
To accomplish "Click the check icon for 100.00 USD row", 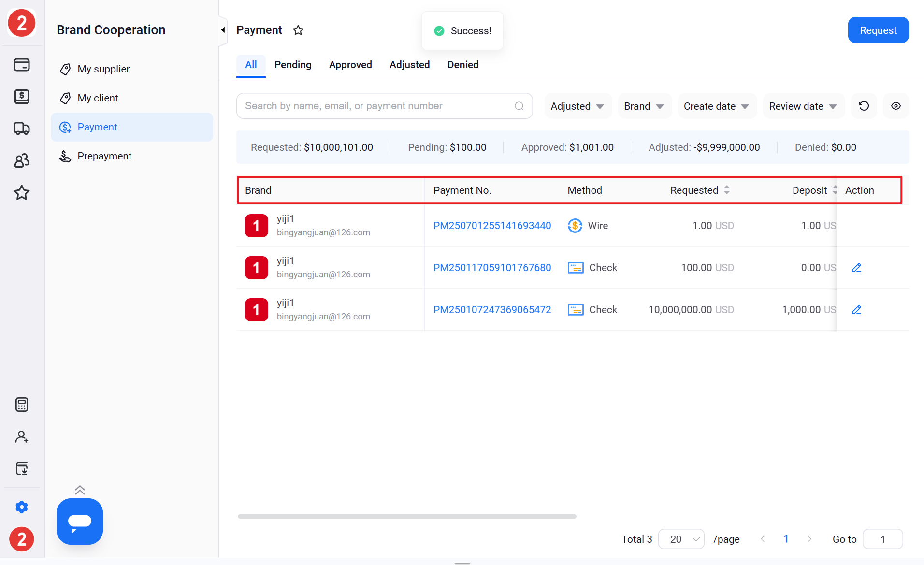I will [576, 268].
